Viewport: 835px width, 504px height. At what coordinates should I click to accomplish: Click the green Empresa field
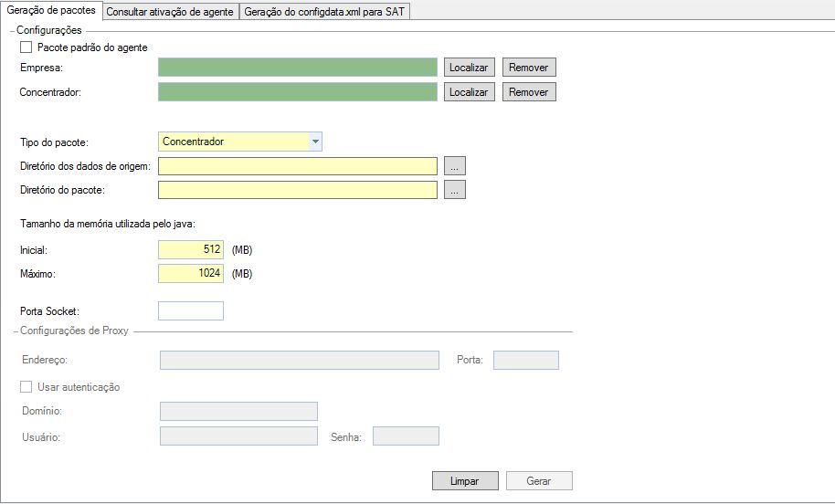click(298, 68)
